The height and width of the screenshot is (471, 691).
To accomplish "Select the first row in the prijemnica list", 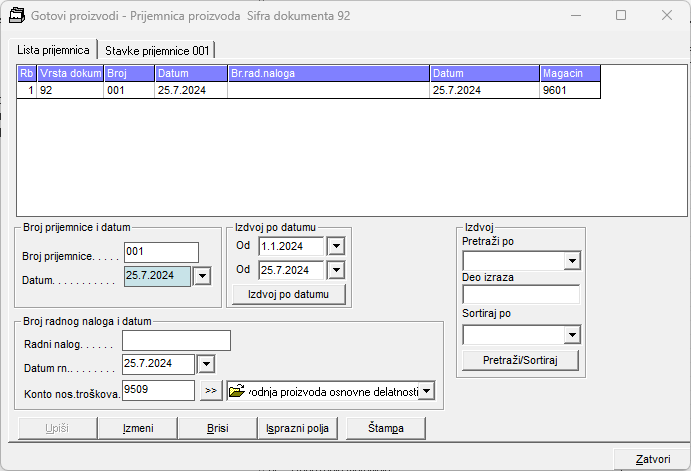I will click(x=300, y=90).
